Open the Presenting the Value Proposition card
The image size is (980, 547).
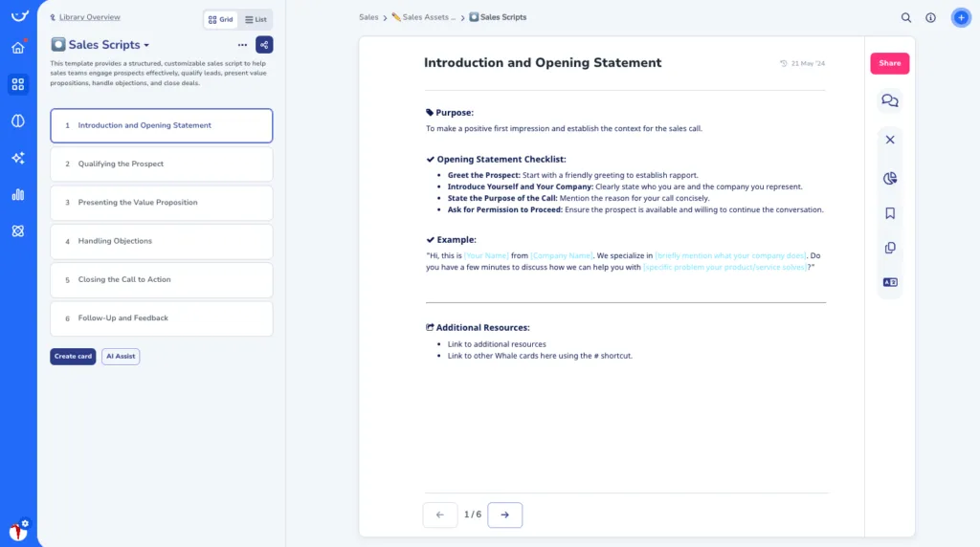pos(161,203)
